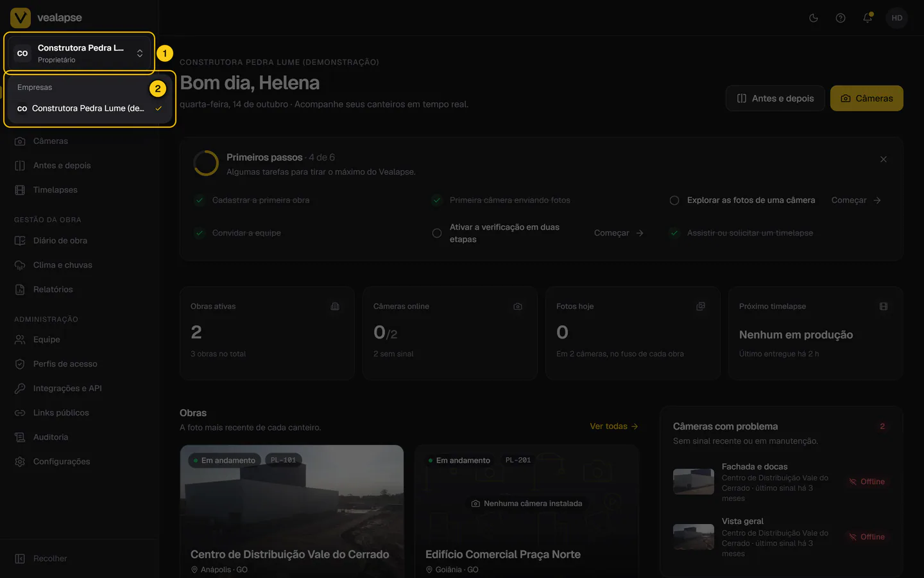Click the Links públicos chain icon
Viewport: 924px width, 578px height.
(x=20, y=413)
